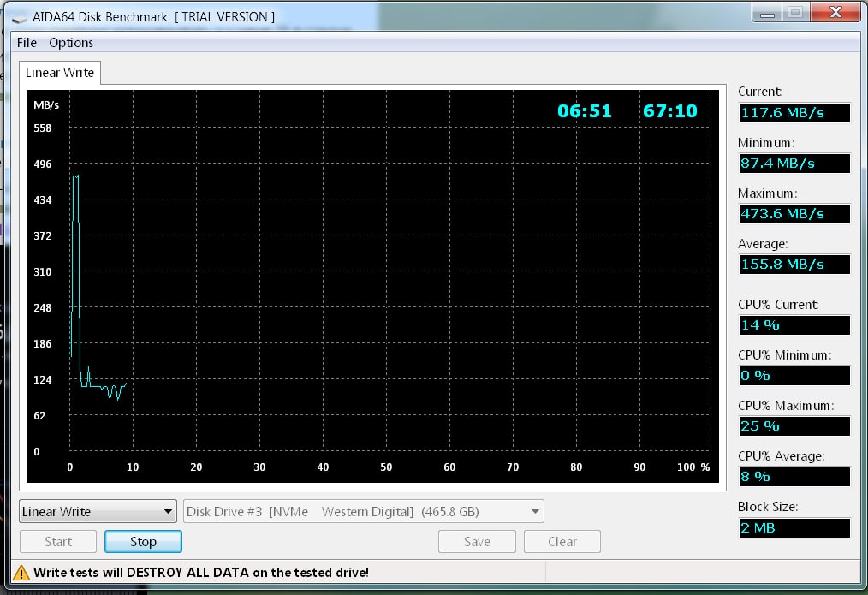Click the Clear button

562,541
